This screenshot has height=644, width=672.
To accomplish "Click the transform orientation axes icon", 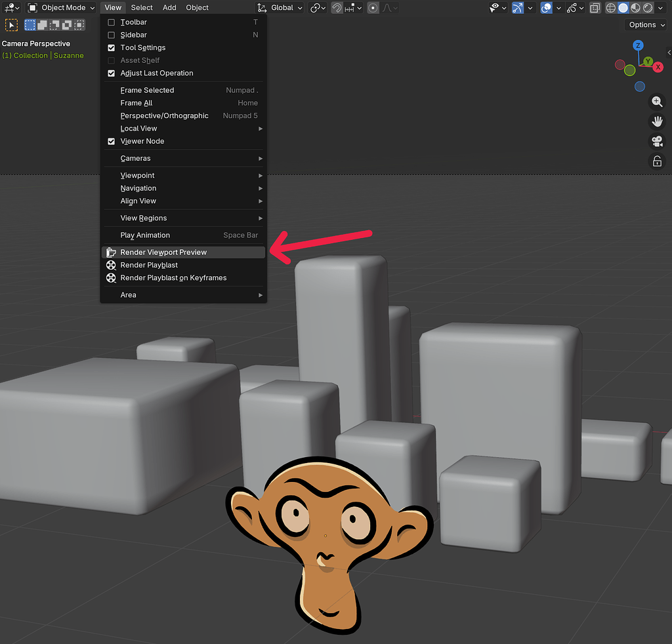I will coord(262,8).
